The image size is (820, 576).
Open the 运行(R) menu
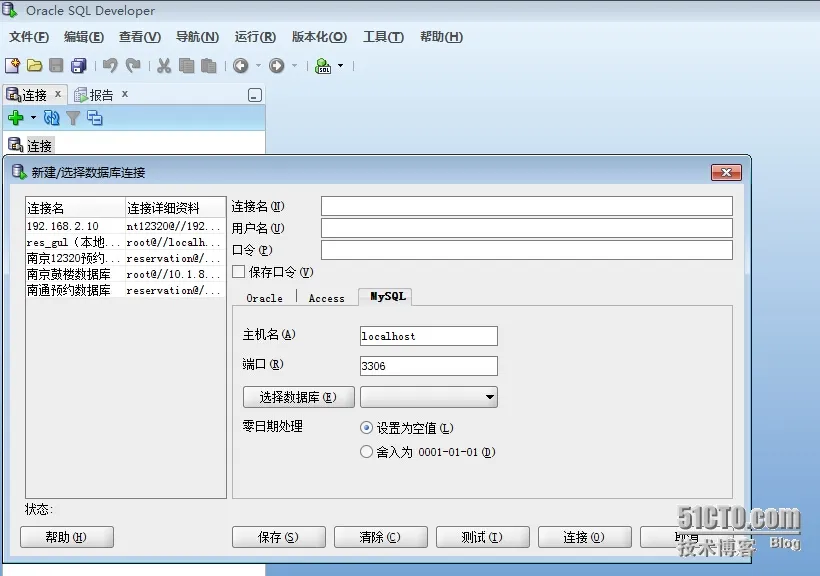pos(255,37)
